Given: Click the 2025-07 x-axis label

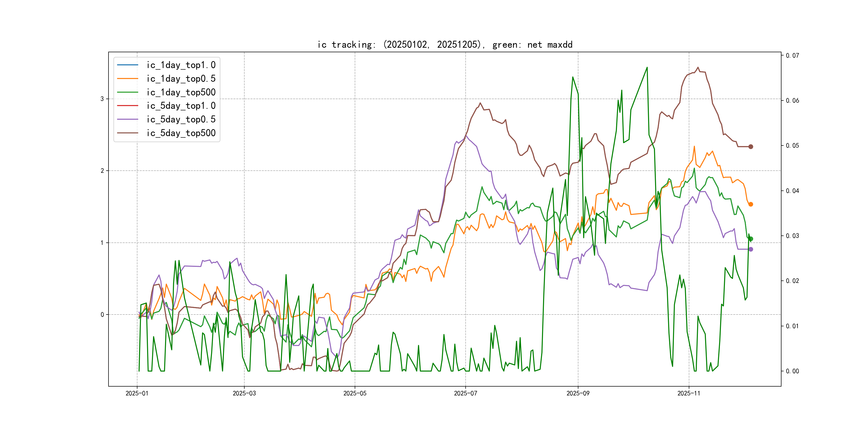Looking at the screenshot, I should [x=465, y=393].
